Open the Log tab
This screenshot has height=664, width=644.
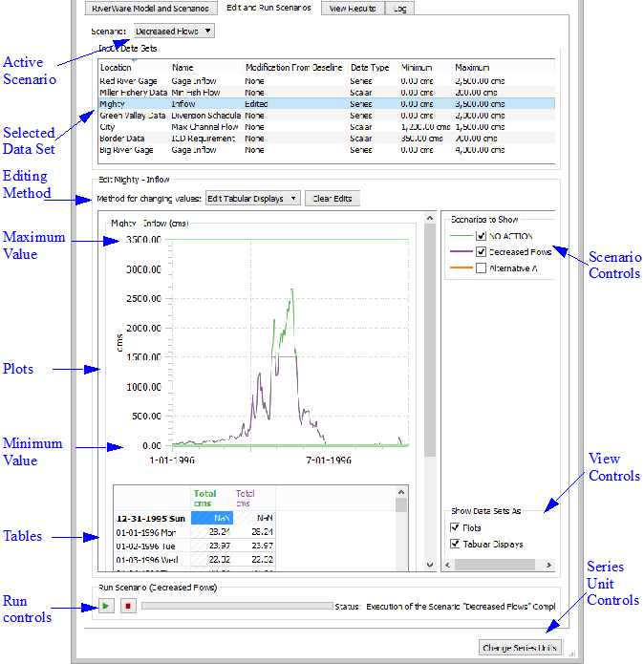click(x=399, y=9)
